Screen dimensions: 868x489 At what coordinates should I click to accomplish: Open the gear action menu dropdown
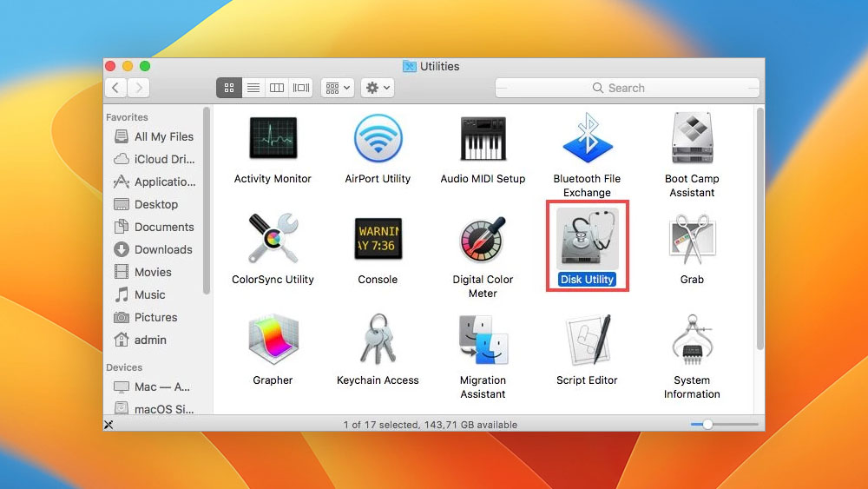coord(378,88)
